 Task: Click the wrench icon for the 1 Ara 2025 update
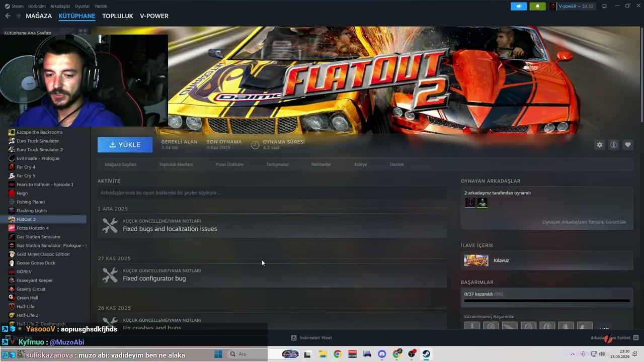click(110, 226)
